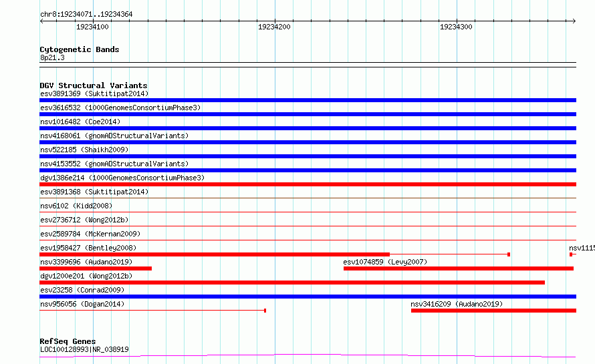Click the blue bar for esv23258

(308, 297)
